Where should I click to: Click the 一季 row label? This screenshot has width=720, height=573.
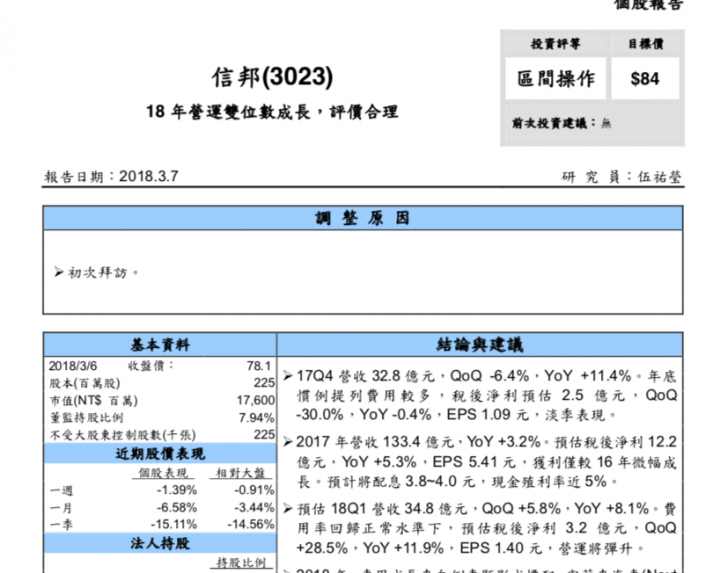pos(61,524)
